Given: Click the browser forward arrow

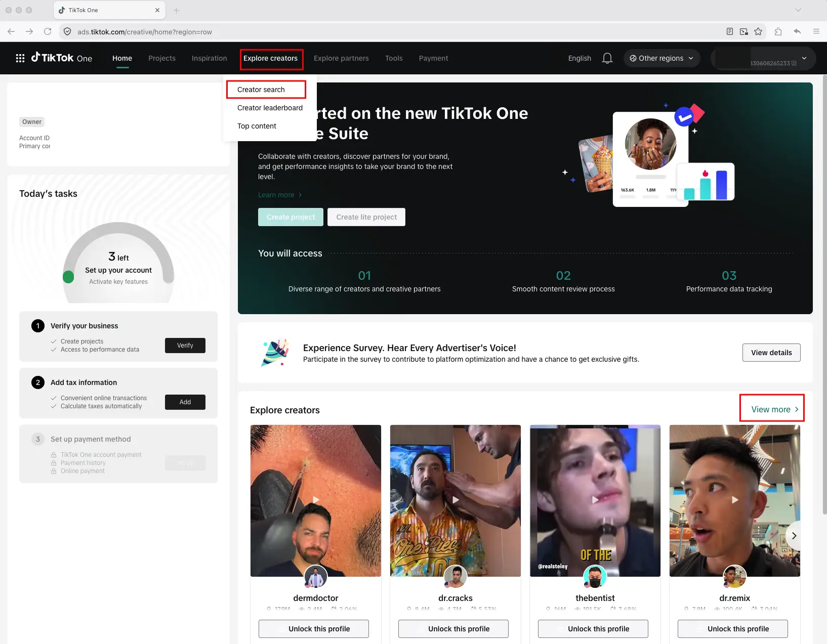Looking at the screenshot, I should pyautogui.click(x=29, y=31).
